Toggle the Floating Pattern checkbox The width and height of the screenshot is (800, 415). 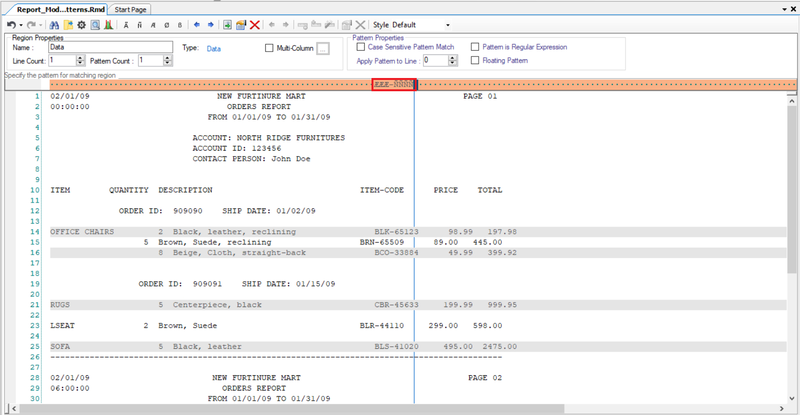click(474, 60)
